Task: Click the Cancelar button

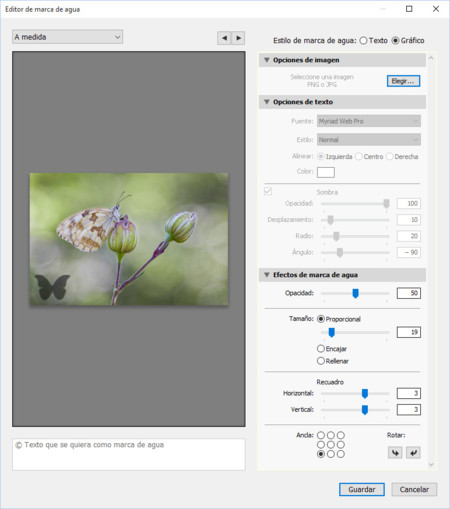Action: [x=414, y=489]
